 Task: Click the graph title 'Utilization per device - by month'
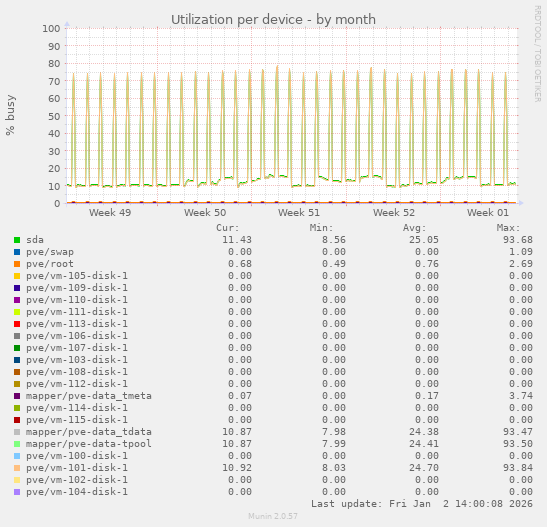[273, 20]
